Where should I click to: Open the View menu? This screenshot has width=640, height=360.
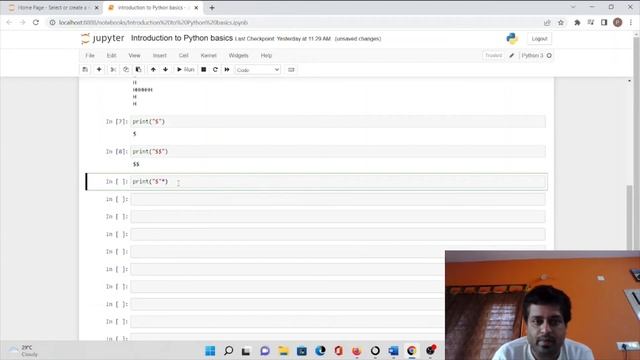pyautogui.click(x=134, y=56)
